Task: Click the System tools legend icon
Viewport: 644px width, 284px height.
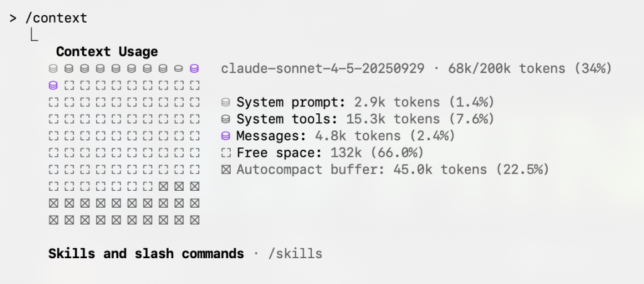Action: pyautogui.click(x=226, y=119)
